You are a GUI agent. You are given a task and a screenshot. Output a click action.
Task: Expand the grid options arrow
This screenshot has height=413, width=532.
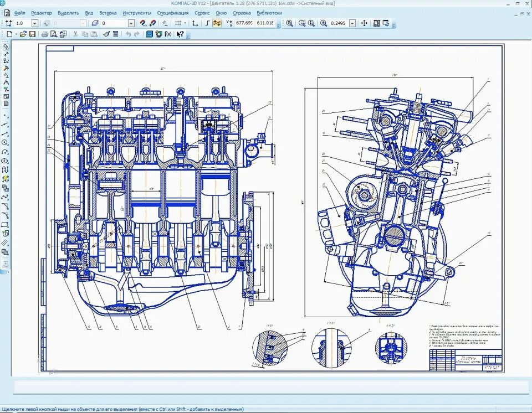(185, 23)
